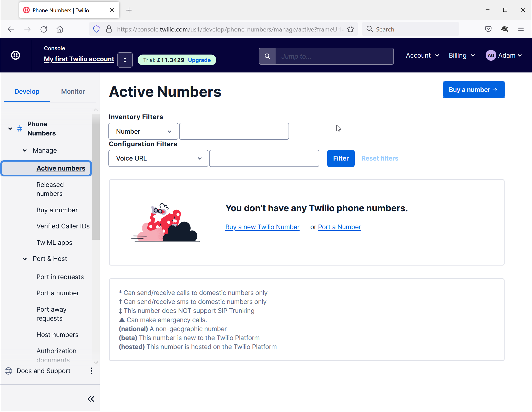Reload the page with refresh icon
This screenshot has height=412, width=532.
point(44,29)
